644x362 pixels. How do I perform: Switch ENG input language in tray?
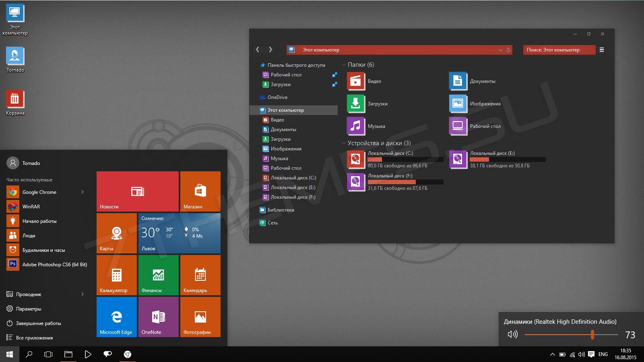(x=603, y=354)
